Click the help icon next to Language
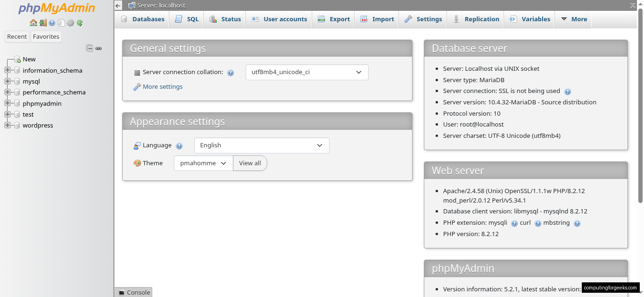644x297 pixels. point(179,146)
